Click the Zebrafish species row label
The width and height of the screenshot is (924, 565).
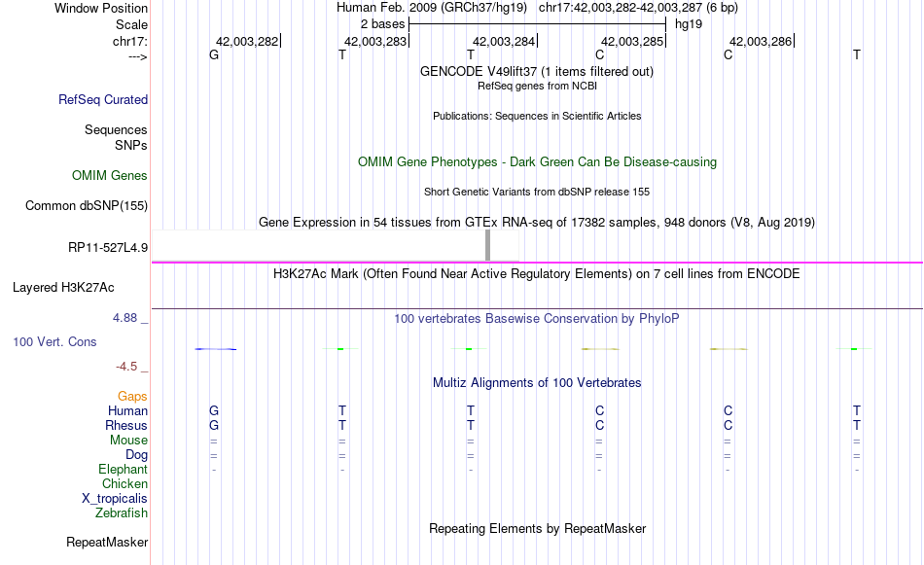click(x=122, y=513)
